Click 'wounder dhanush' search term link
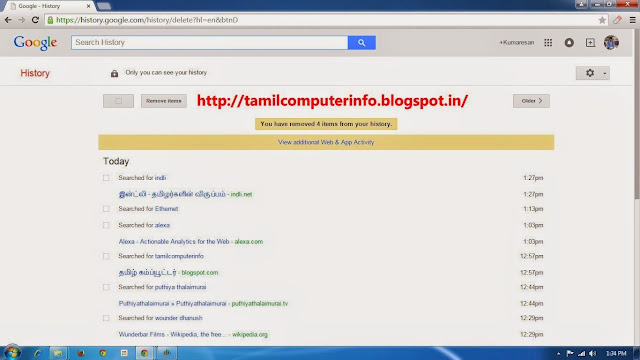This screenshot has height=360, width=640. (178, 318)
